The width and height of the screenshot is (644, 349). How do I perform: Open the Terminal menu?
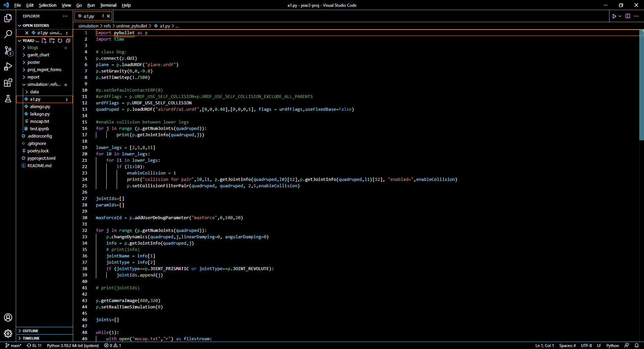(108, 5)
